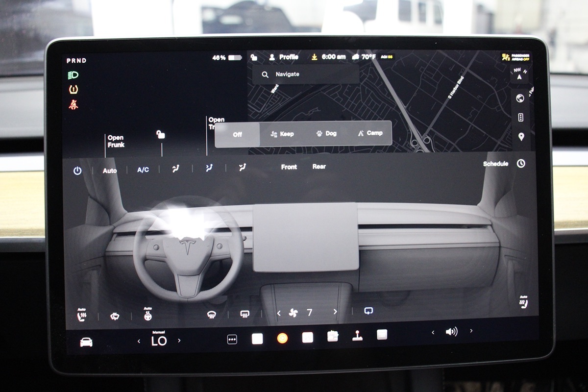Lower temperature with left chevron beside LO
The image size is (588, 392).
139,341
